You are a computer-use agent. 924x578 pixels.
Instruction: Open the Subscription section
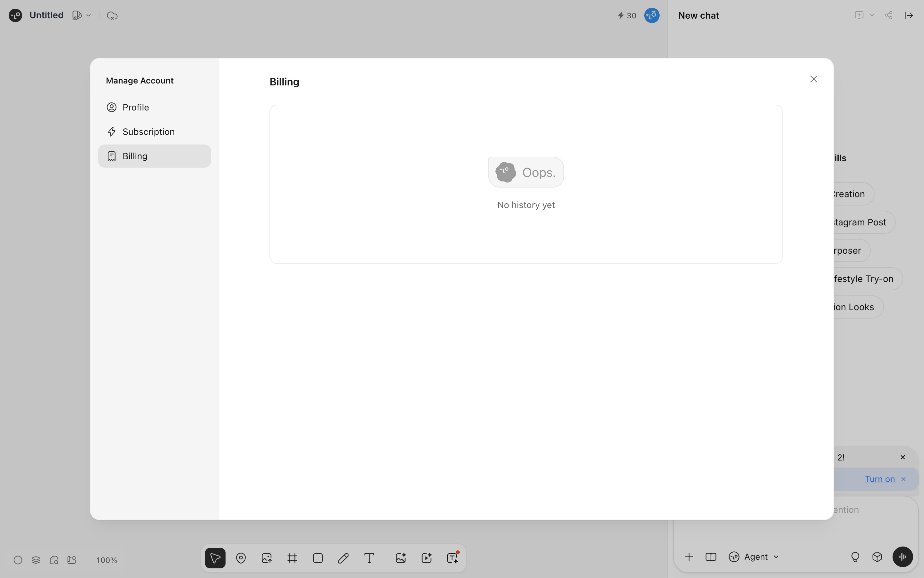point(154,132)
